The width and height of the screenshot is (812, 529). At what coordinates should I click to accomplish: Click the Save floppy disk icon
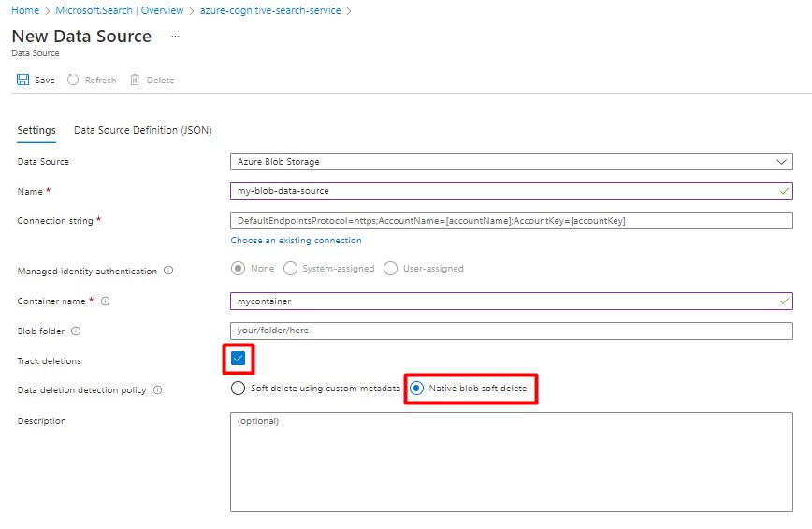22,80
